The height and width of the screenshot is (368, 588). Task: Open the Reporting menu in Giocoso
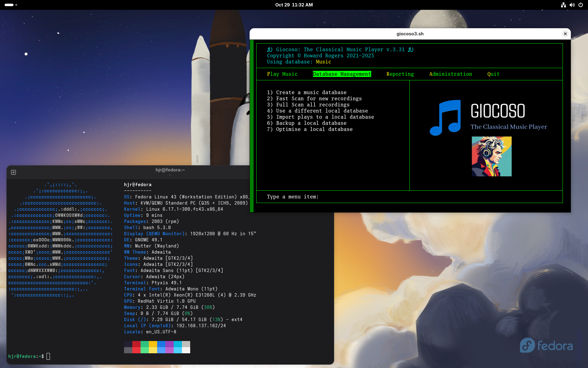pyautogui.click(x=400, y=74)
